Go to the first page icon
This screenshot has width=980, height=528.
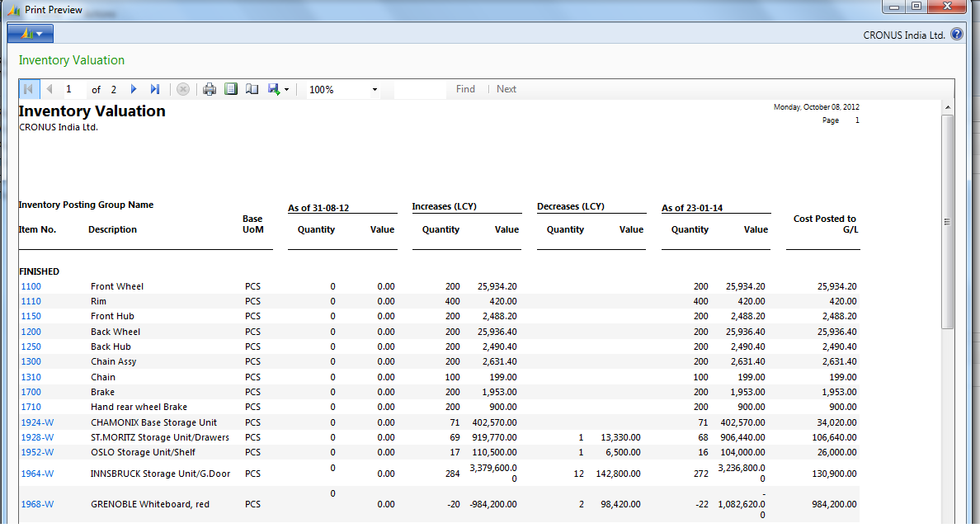point(29,88)
